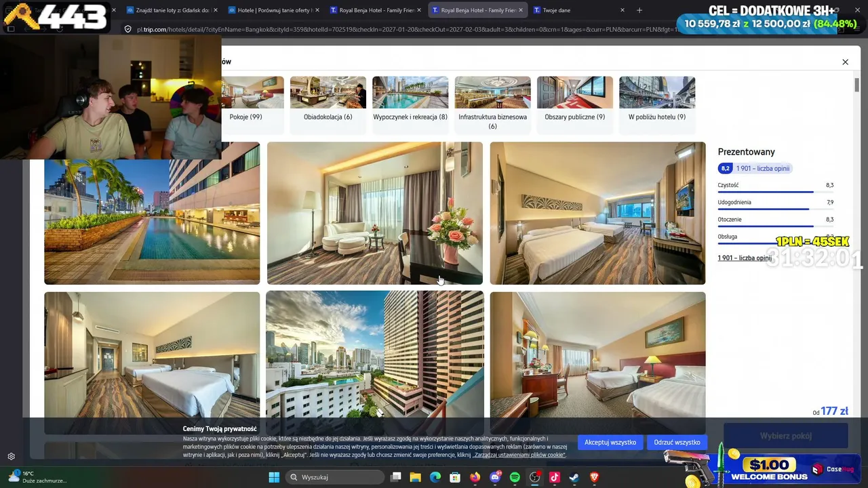Open the weather widget showing 16°C
This screenshot has height=488, width=868.
coord(37,477)
